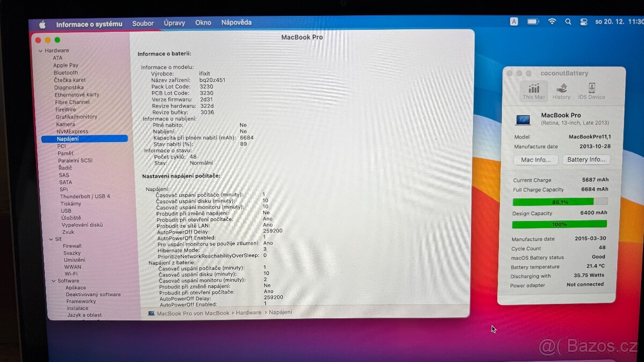Open the battery status menu
This screenshot has width=644, height=362.
click(532, 22)
